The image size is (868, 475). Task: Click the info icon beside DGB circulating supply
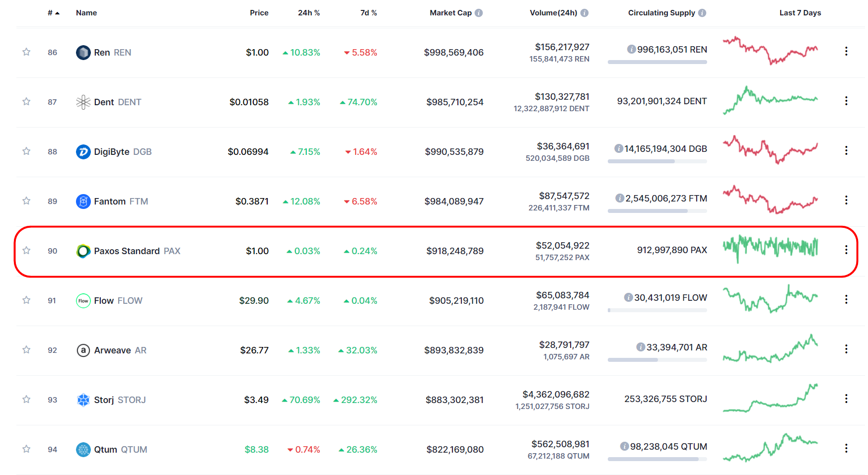619,148
